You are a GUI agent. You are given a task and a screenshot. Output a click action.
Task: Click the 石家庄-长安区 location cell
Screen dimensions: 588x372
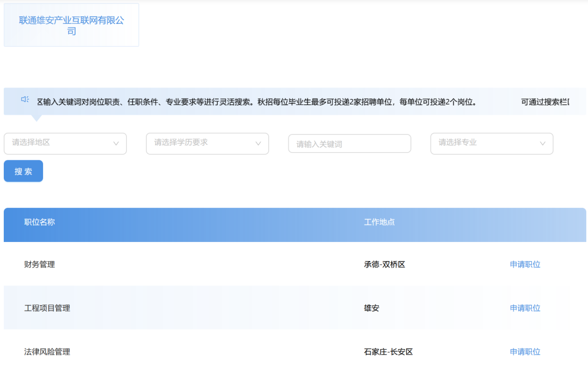(x=388, y=352)
